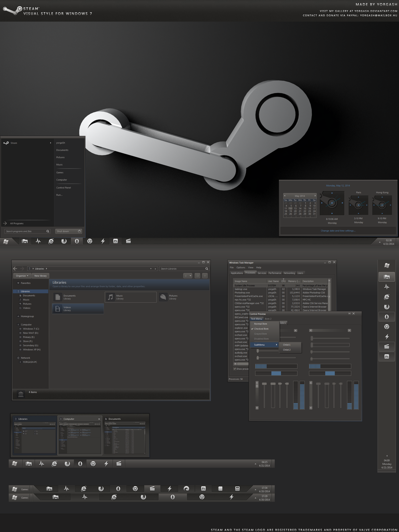The height and width of the screenshot is (532, 399).
Task: Open Options menu in Task Manager
Action: tap(241, 267)
